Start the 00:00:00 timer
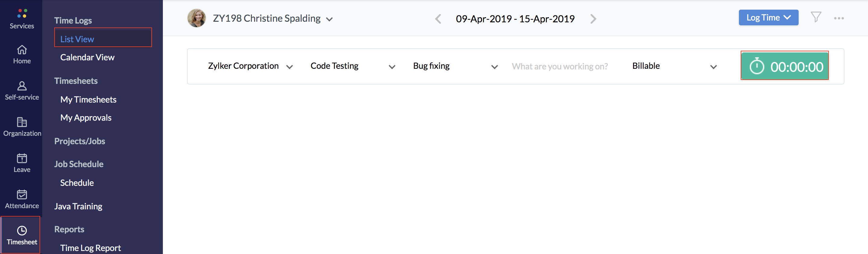 [784, 66]
